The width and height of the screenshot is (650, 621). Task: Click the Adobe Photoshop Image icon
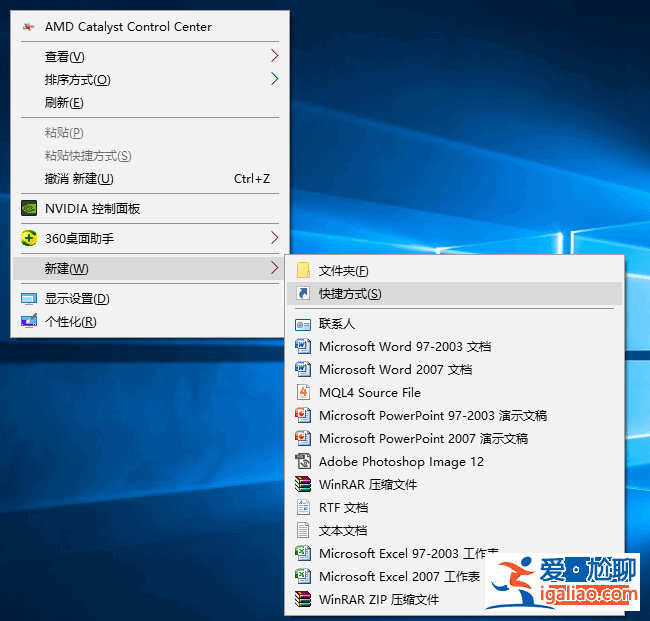pyautogui.click(x=303, y=461)
